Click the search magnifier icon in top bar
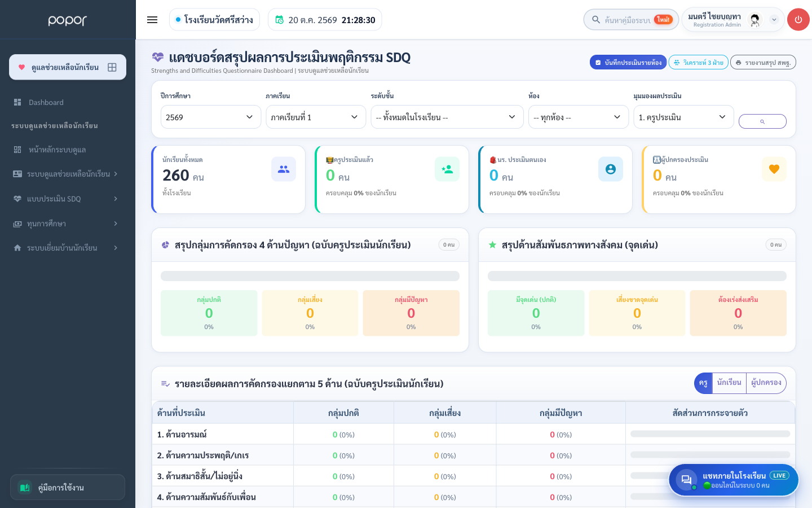 pyautogui.click(x=596, y=20)
